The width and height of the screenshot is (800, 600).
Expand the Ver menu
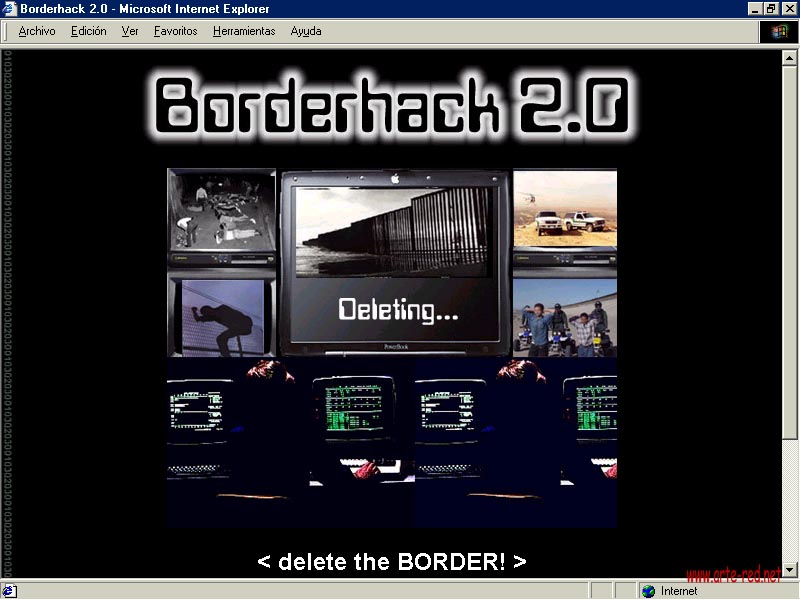coord(130,31)
